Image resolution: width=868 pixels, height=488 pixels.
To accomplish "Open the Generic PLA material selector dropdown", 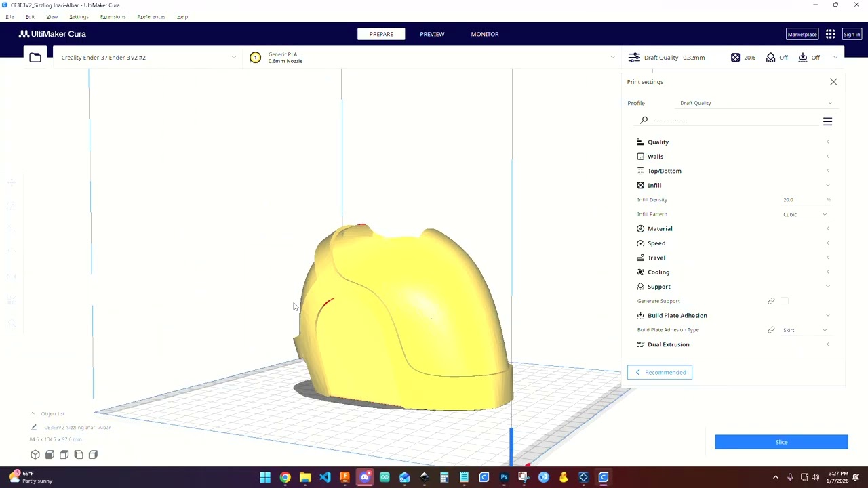I will (432, 58).
